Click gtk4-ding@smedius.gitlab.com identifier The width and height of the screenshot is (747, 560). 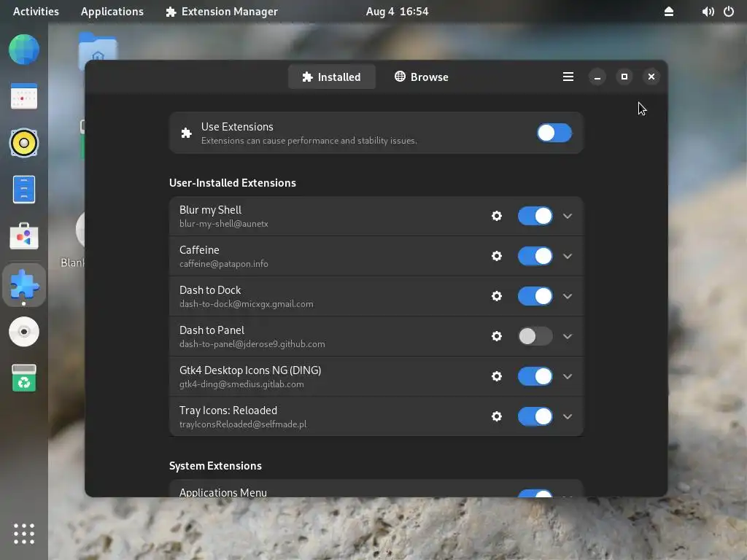(241, 384)
